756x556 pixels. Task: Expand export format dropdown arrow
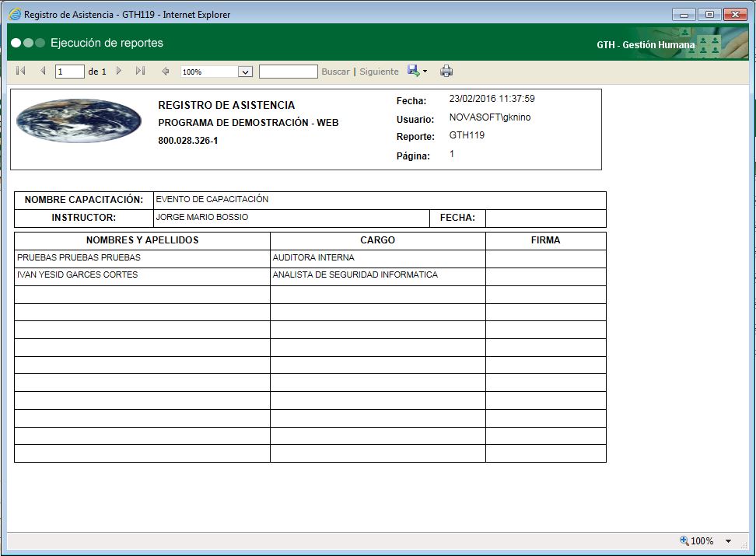[x=425, y=72]
